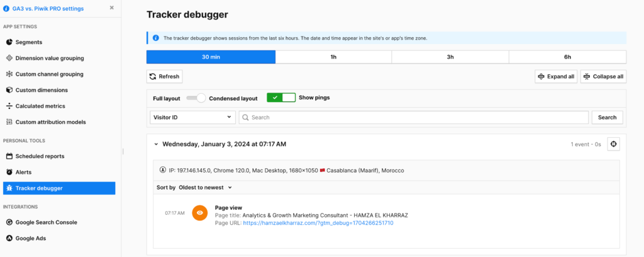Click the Custom dimensions cube icon

point(9,90)
